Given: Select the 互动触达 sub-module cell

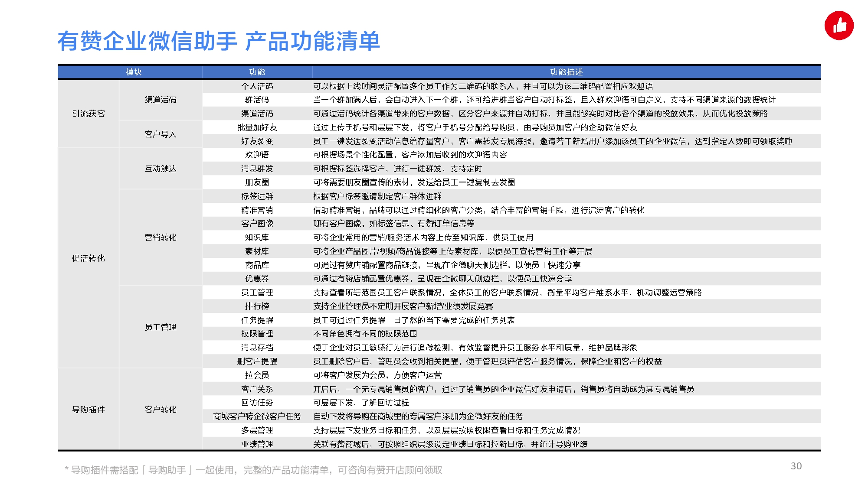Looking at the screenshot, I should click(160, 169).
